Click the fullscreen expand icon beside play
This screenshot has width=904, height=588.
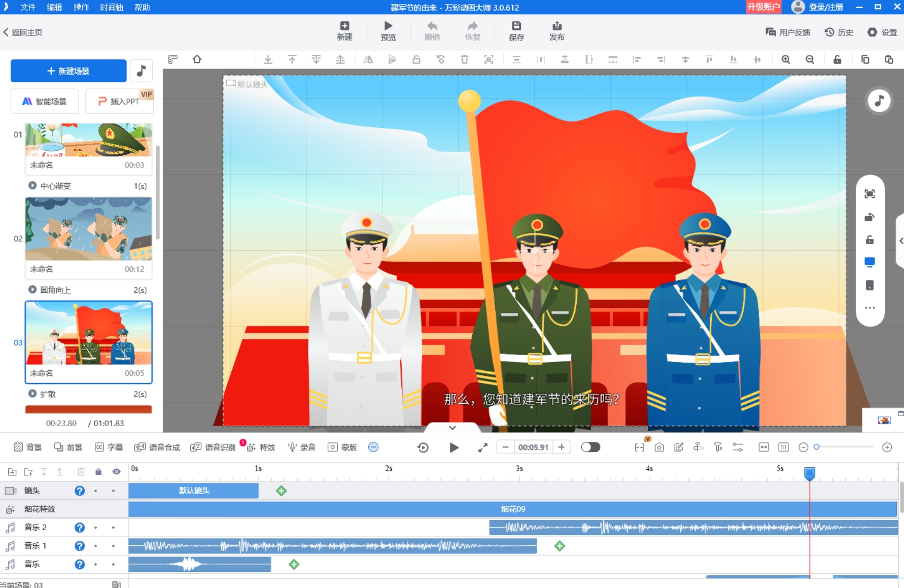(482, 447)
